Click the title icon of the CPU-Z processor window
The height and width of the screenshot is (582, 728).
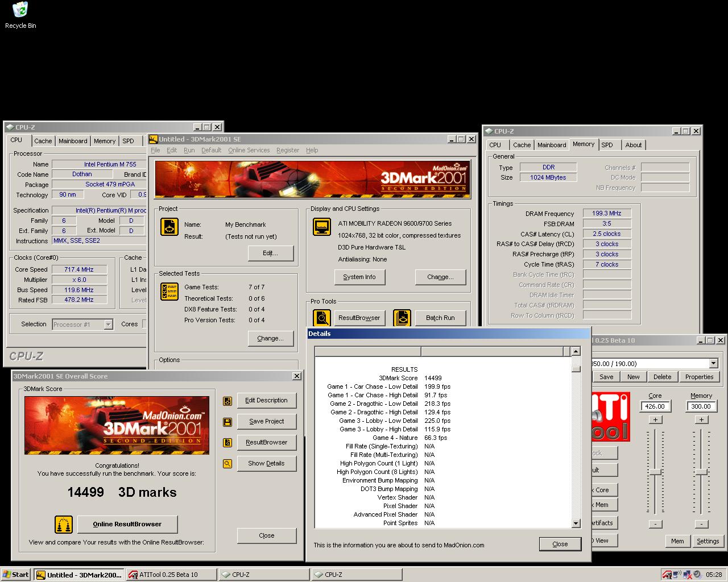point(10,127)
